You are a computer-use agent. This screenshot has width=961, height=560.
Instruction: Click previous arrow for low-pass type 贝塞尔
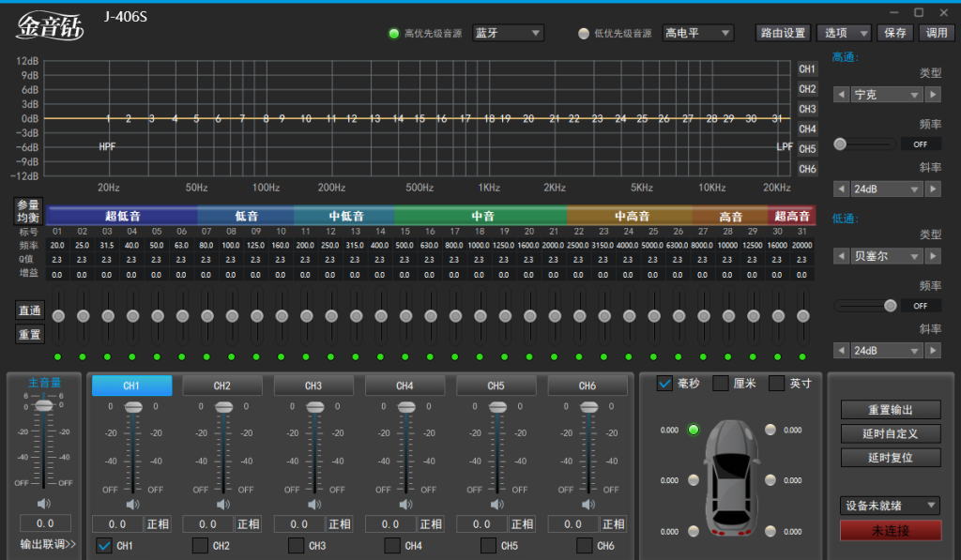click(x=841, y=256)
